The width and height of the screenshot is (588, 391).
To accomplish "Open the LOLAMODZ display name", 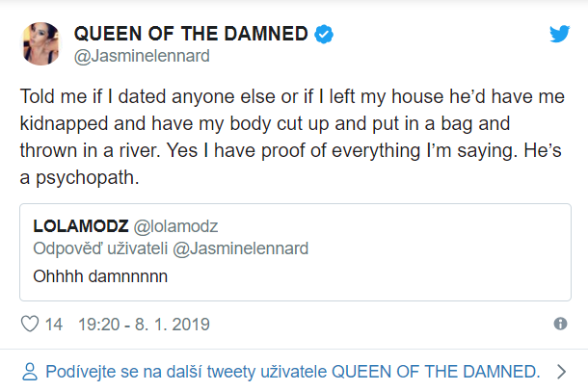I will (x=81, y=225).
